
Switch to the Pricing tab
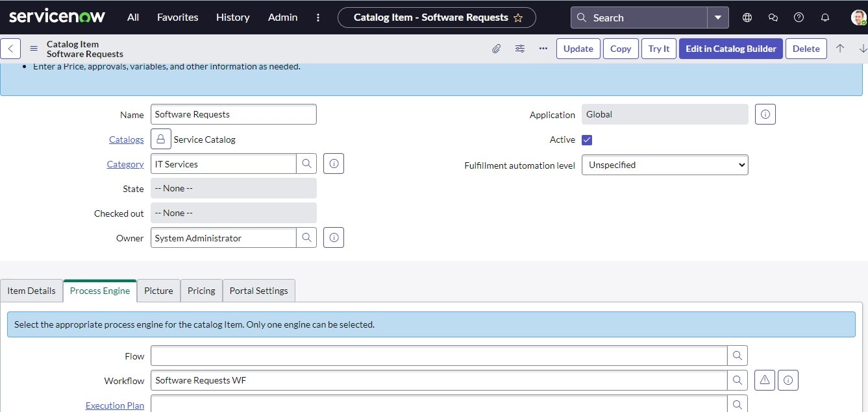pyautogui.click(x=201, y=290)
